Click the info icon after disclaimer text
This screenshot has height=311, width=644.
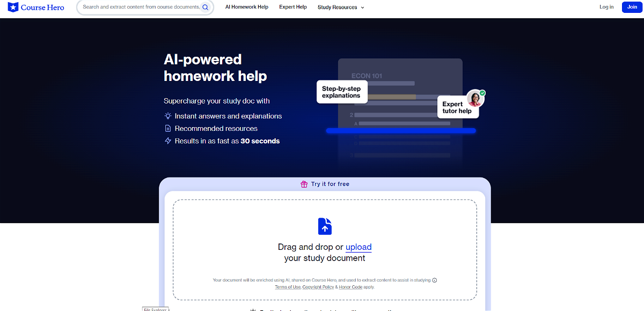435,280
